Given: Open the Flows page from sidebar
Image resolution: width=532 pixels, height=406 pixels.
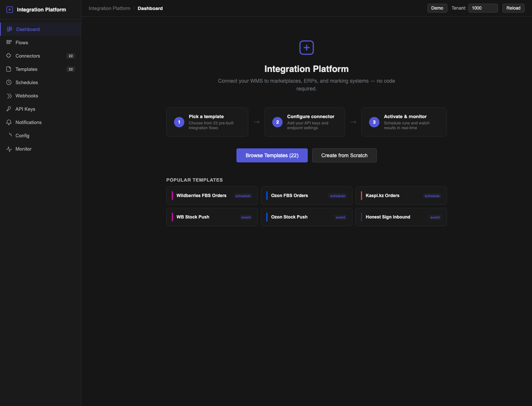Looking at the screenshot, I should [x=41, y=42].
